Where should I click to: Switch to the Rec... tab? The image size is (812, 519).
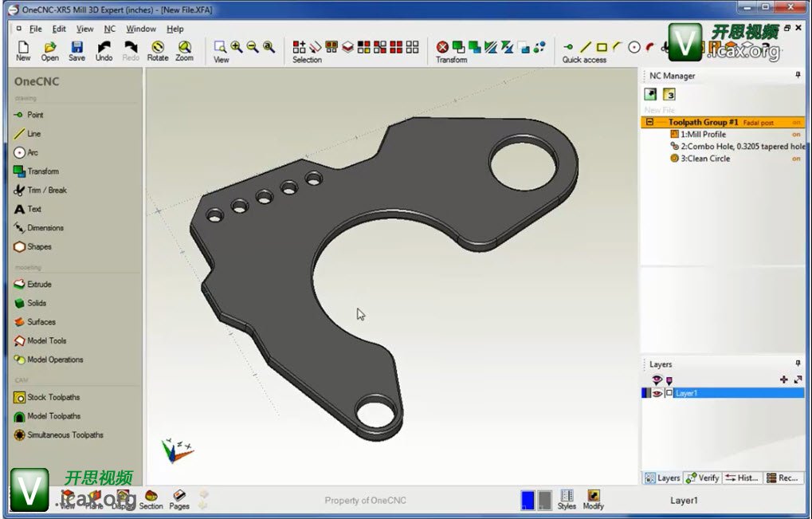tap(783, 478)
